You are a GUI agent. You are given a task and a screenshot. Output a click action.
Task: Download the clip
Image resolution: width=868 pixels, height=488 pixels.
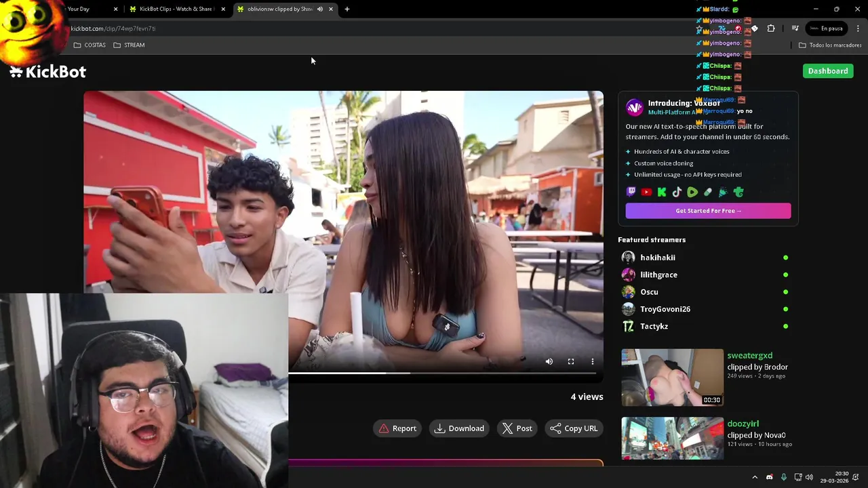click(x=459, y=428)
